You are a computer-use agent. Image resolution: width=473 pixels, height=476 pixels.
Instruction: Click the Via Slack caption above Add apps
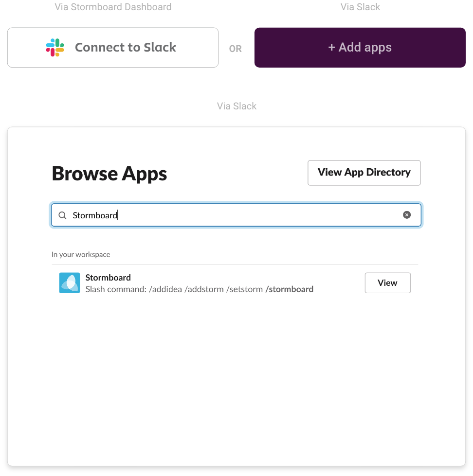click(x=360, y=7)
